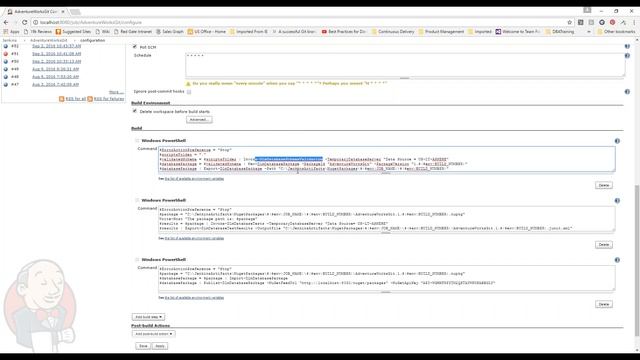Open More builds link in history
Screen dimensions: 640x360
116,92
